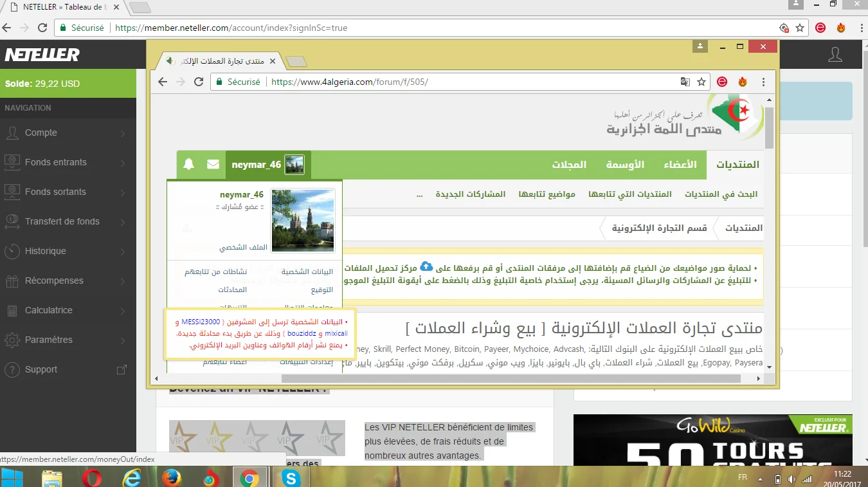This screenshot has width=868, height=487.
Task: Click the fire extension icon in NETELLER window
Action: tap(841, 28)
